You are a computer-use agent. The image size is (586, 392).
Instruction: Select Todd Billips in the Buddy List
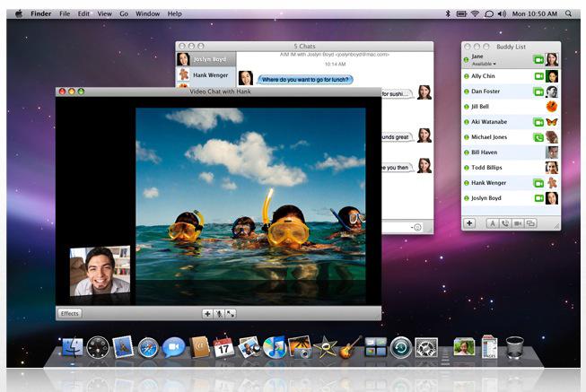[512, 168]
